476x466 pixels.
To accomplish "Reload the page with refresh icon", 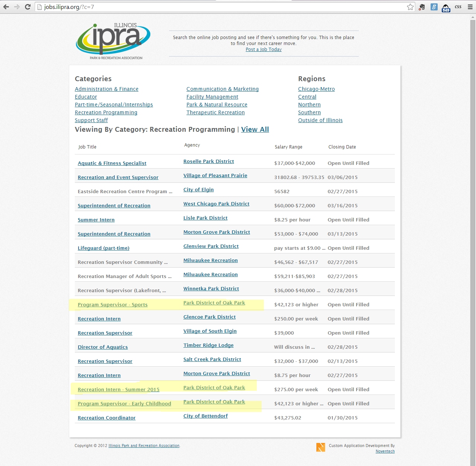I will tap(28, 7).
